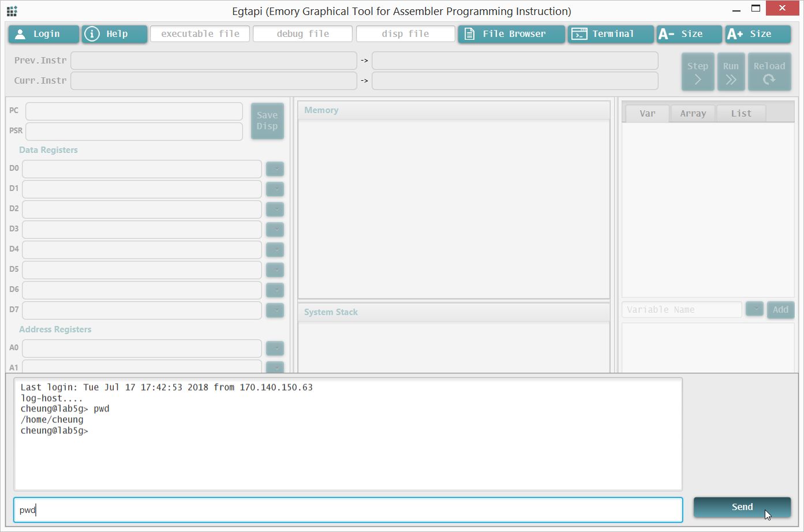Maximize the Egtapi window
This screenshot has width=804, height=532.
[x=756, y=9]
